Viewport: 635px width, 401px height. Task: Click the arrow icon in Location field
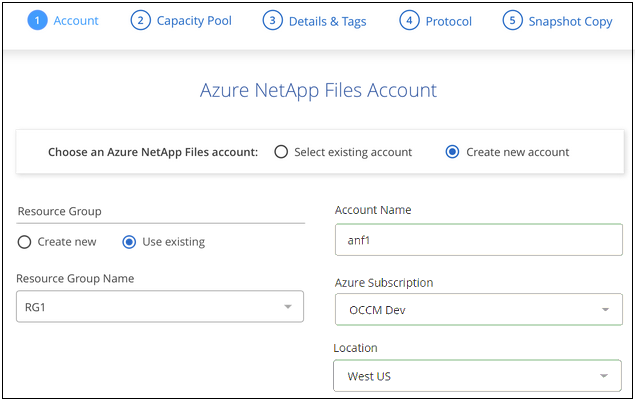coord(604,376)
